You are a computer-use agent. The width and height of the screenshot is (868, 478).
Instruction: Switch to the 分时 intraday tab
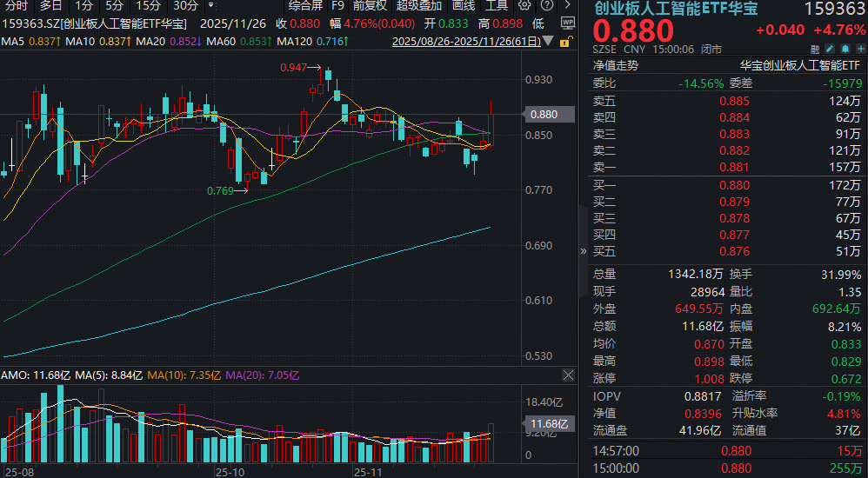click(16, 5)
